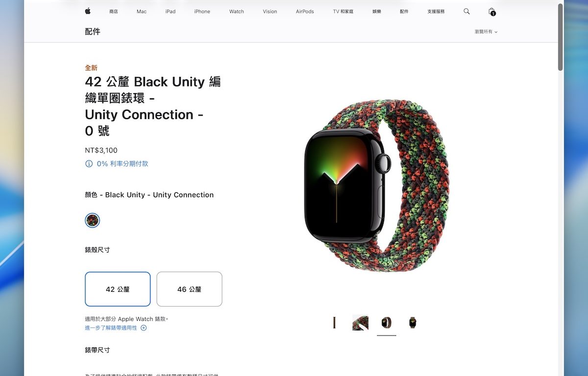Open the Mac menu item

(x=142, y=11)
